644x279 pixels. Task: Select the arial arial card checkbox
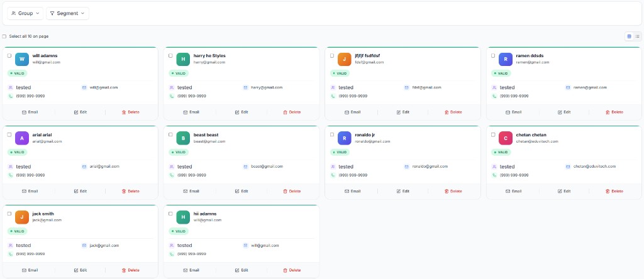tap(9, 134)
